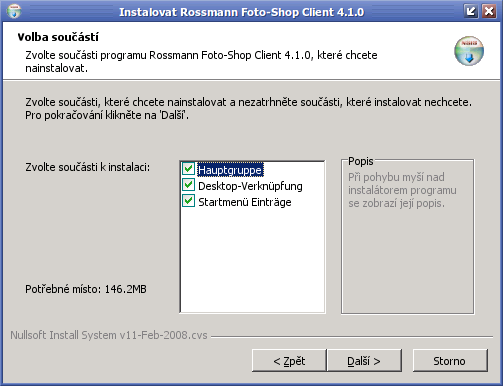Go back with the Zpět button

(x=289, y=360)
